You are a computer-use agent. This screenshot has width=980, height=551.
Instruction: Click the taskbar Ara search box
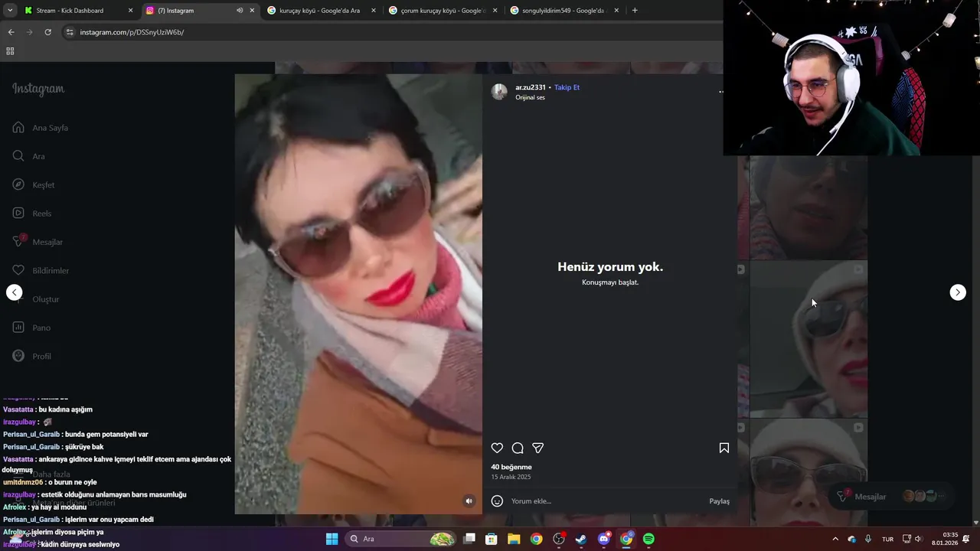[402, 539]
